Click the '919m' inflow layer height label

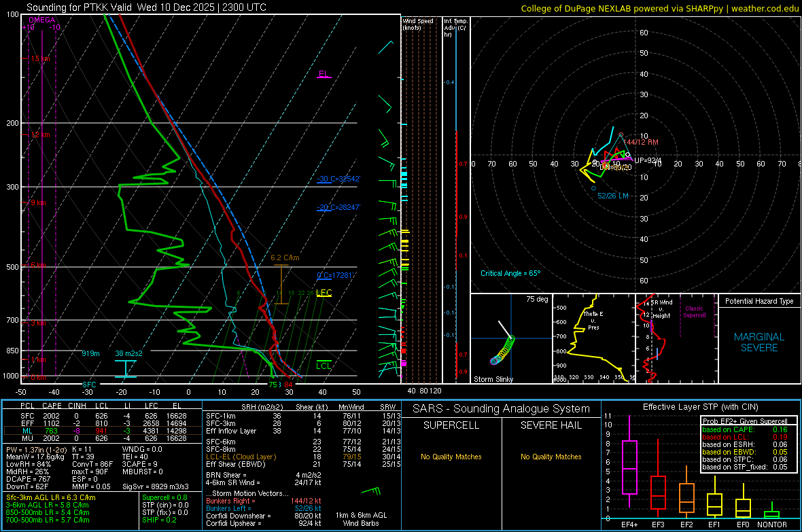click(x=90, y=353)
